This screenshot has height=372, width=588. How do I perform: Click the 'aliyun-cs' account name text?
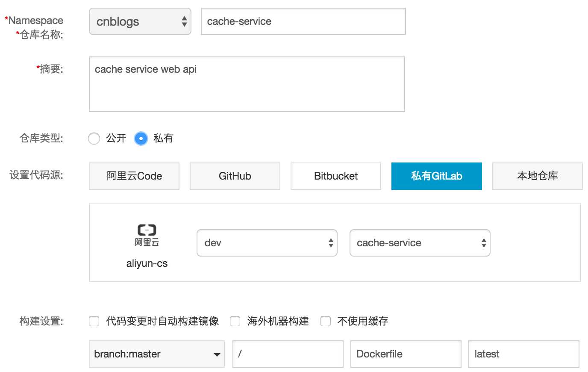[147, 263]
